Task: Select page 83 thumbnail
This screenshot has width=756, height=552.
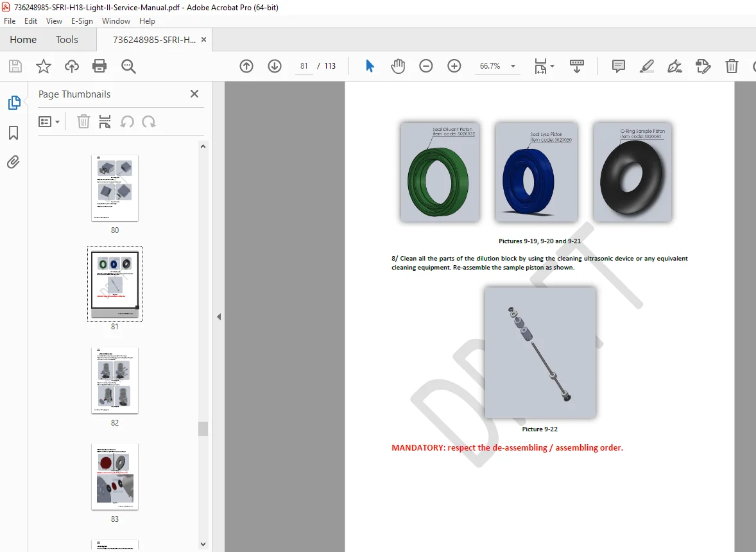Action: click(x=115, y=477)
